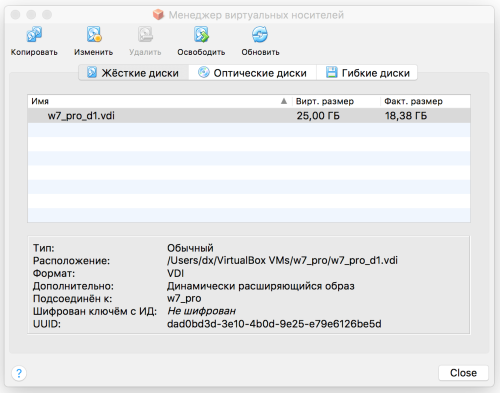Click the UUID value text
The image size is (500, 393).
pyautogui.click(x=274, y=324)
